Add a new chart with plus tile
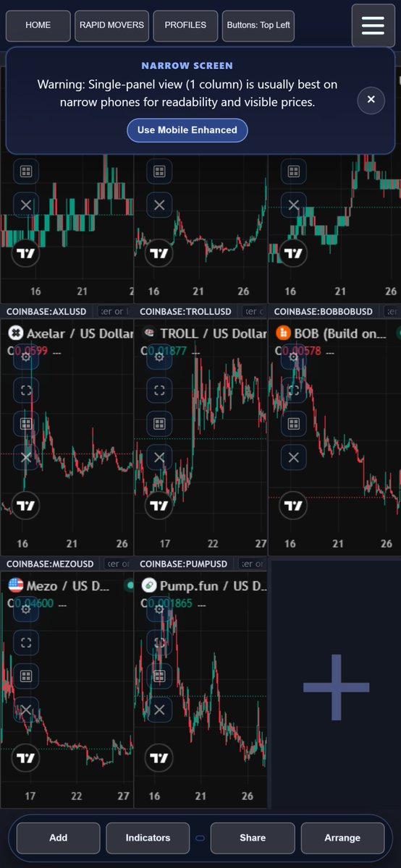Screen dimensions: 401x868 (x=336, y=687)
